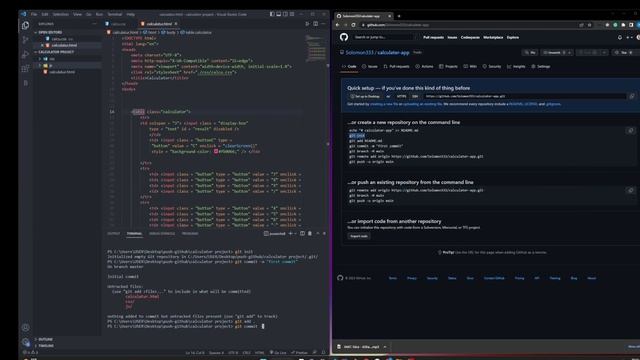Click the browser reload button
The height and width of the screenshot is (360, 640).
point(353,25)
